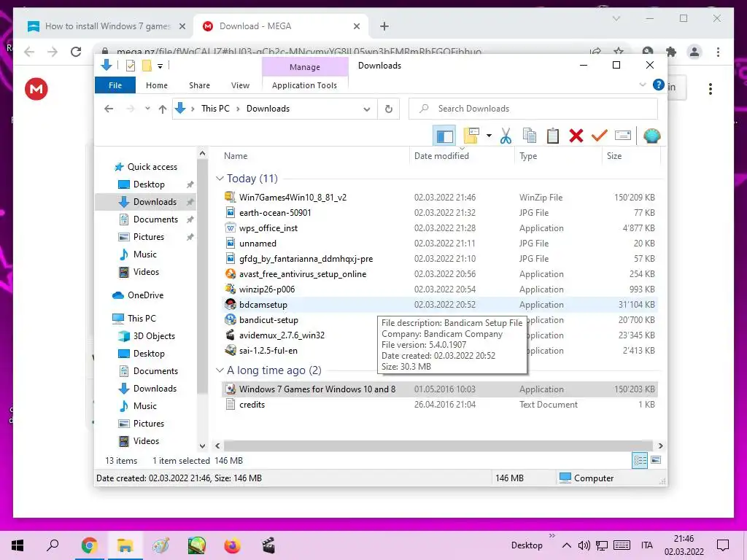Viewport: 747px width, 560px height.
Task: Click the Rename icon in toolbar
Action: (623, 136)
